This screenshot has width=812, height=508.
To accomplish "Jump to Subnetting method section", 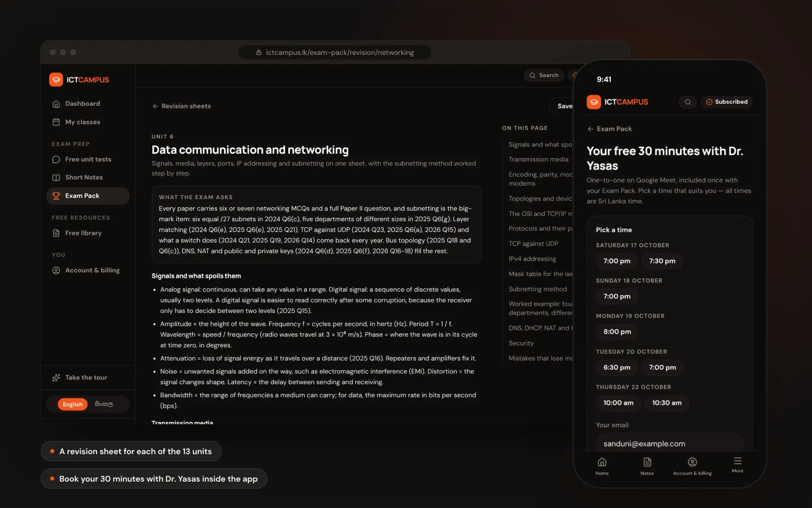I will [538, 289].
